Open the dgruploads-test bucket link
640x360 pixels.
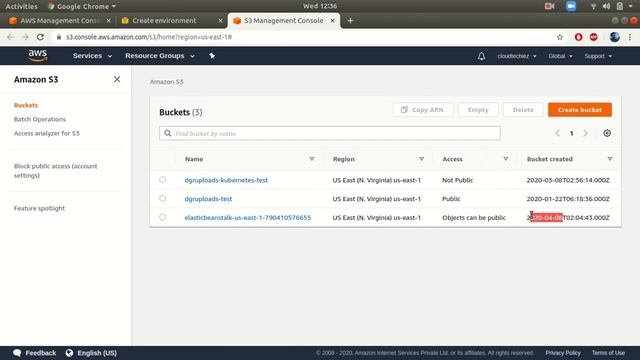click(208, 199)
